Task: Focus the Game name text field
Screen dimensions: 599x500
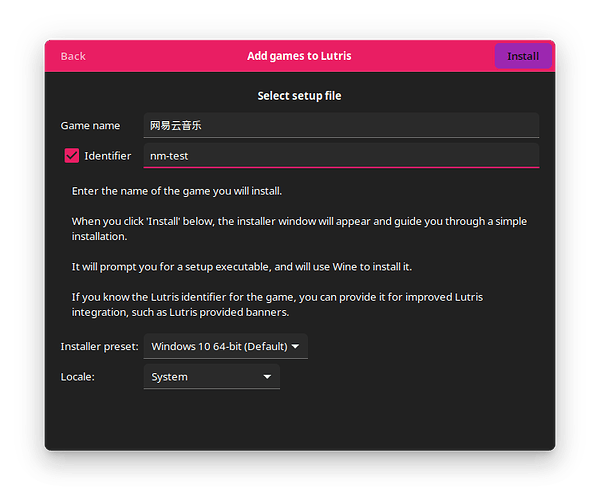Action: pyautogui.click(x=341, y=125)
